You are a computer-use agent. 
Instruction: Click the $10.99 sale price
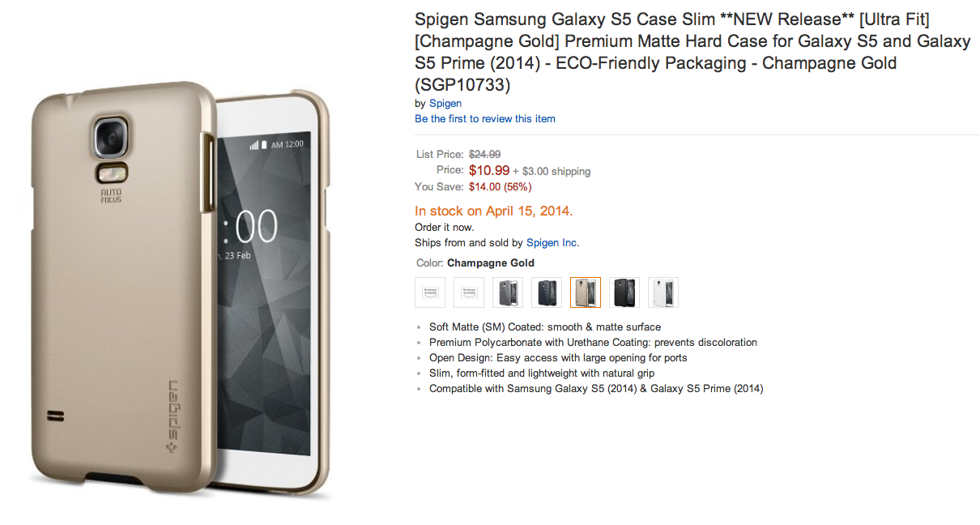click(x=489, y=170)
